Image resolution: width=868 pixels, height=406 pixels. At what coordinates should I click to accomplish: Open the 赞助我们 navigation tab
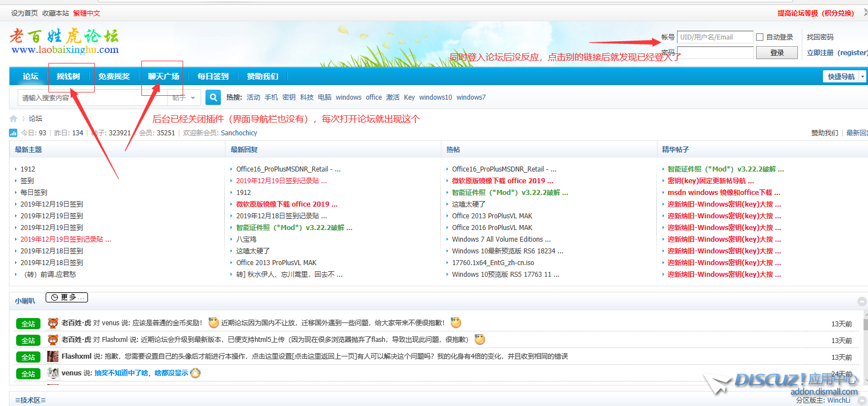[x=263, y=76]
